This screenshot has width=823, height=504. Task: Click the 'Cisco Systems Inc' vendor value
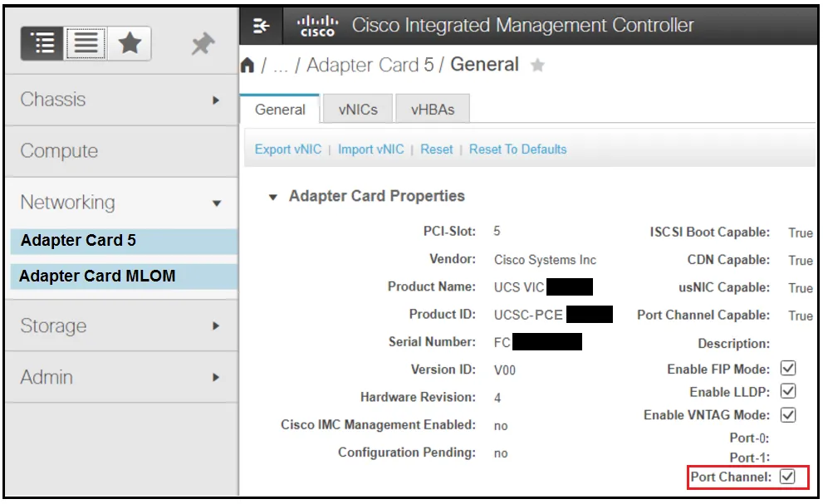pyautogui.click(x=545, y=260)
